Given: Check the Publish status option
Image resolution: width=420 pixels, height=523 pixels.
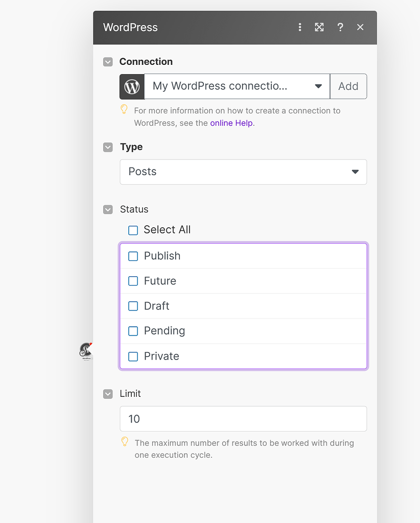Looking at the screenshot, I should tap(133, 256).
